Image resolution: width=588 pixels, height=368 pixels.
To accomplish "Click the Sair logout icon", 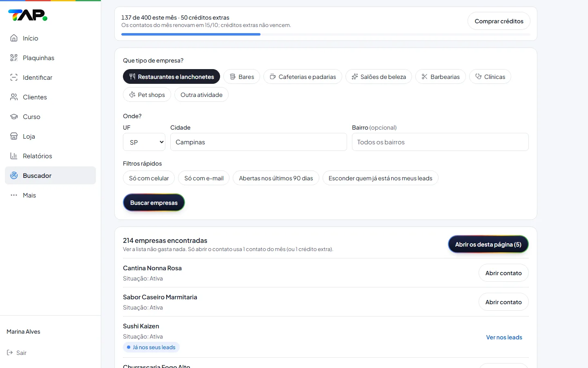I will click(x=10, y=352).
